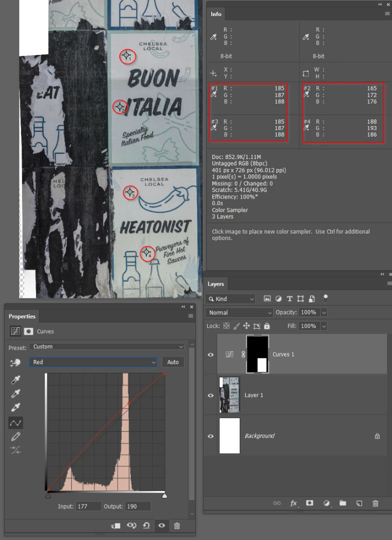392x540 pixels.
Task: Open the second eyedropper options in Info panel
Action: pyautogui.click(x=306, y=37)
